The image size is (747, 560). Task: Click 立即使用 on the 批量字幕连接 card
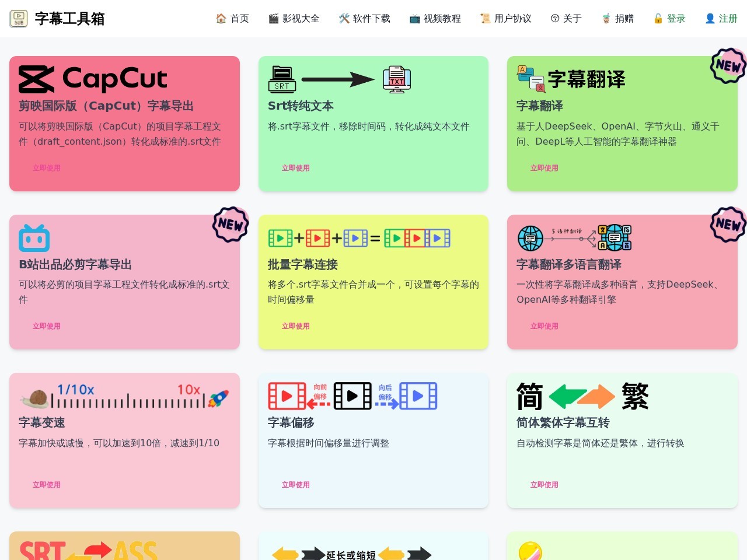click(295, 326)
